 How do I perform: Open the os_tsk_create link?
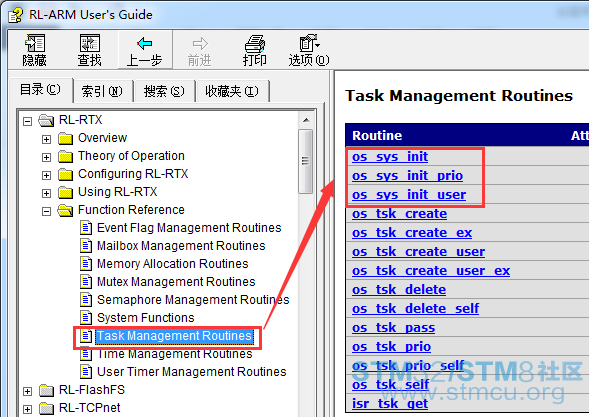pyautogui.click(x=400, y=214)
